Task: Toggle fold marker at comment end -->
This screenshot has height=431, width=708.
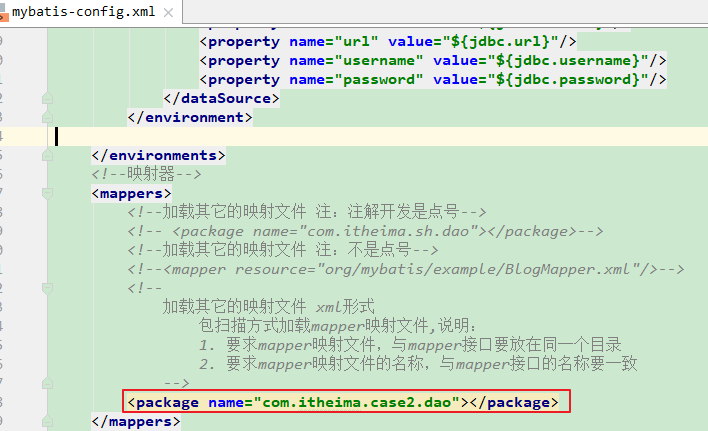Action: tap(47, 383)
